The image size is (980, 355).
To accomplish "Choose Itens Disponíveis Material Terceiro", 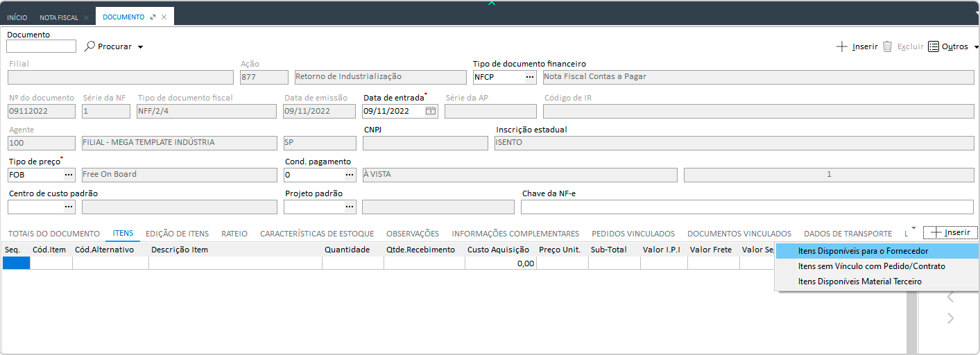I will pyautogui.click(x=859, y=282).
